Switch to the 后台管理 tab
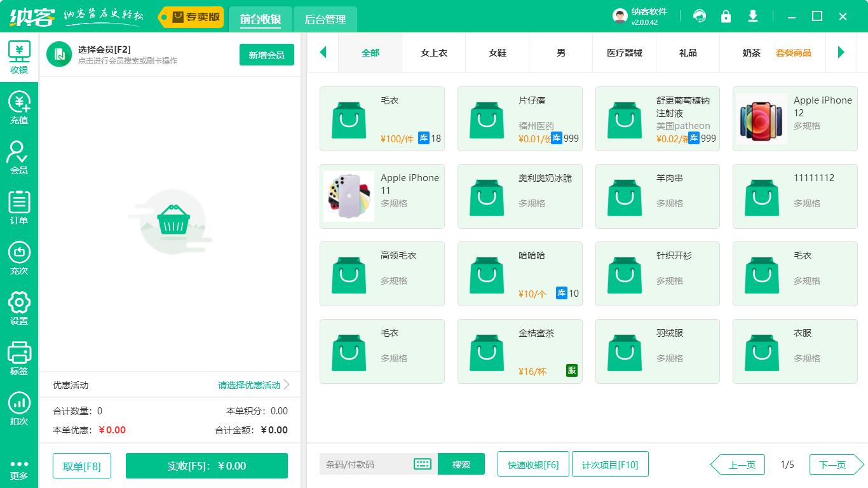Image resolution: width=868 pixels, height=488 pixels. [324, 20]
